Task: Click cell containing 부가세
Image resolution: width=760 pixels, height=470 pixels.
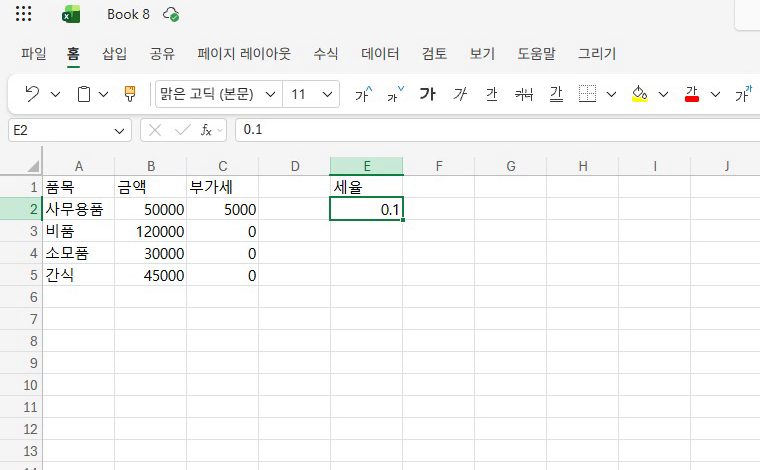Action: click(x=222, y=187)
